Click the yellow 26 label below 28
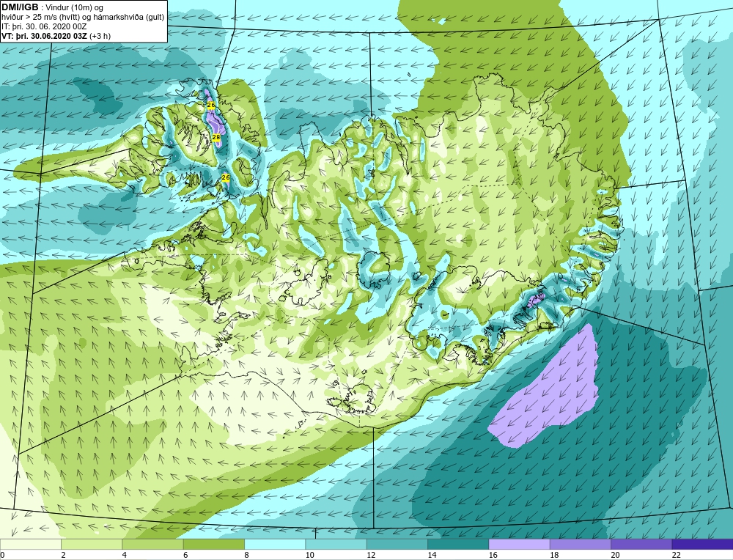The height and width of the screenshot is (560, 733). click(226, 177)
